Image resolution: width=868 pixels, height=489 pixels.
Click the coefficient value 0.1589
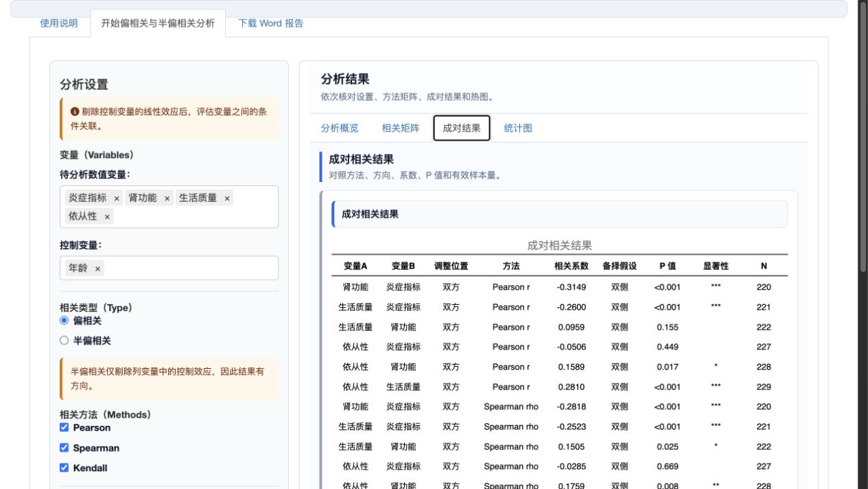572,367
